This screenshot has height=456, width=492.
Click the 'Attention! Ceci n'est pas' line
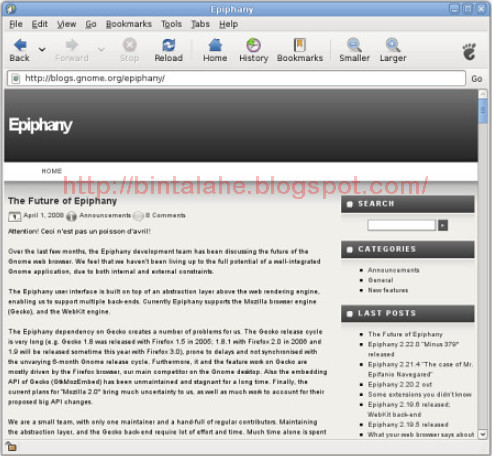coord(79,231)
